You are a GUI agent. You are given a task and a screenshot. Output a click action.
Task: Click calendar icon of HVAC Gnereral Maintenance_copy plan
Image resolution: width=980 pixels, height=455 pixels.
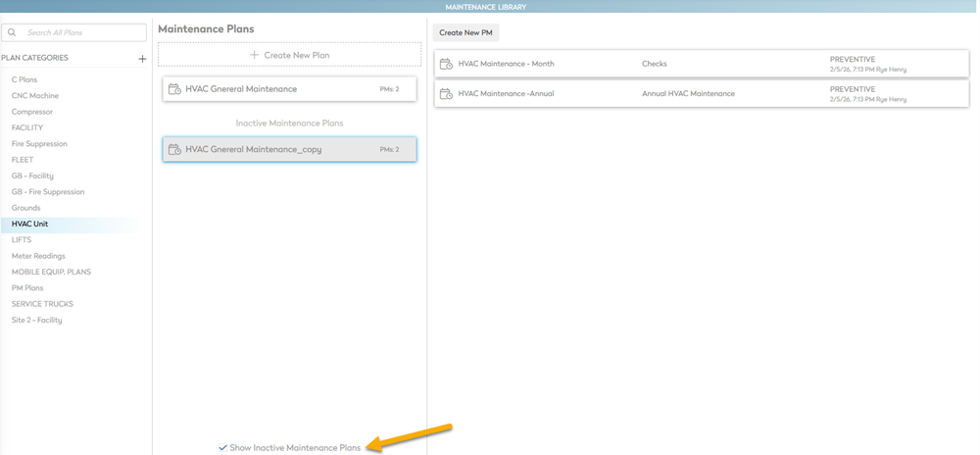coord(174,149)
